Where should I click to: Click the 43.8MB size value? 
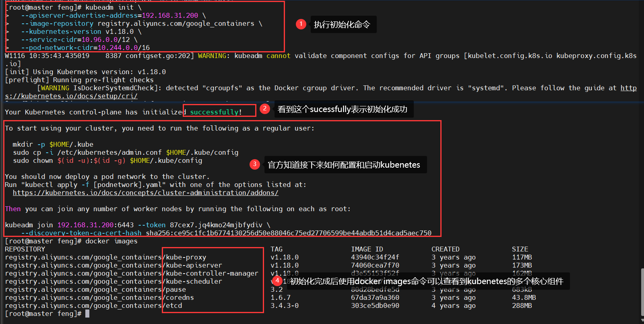524,297
